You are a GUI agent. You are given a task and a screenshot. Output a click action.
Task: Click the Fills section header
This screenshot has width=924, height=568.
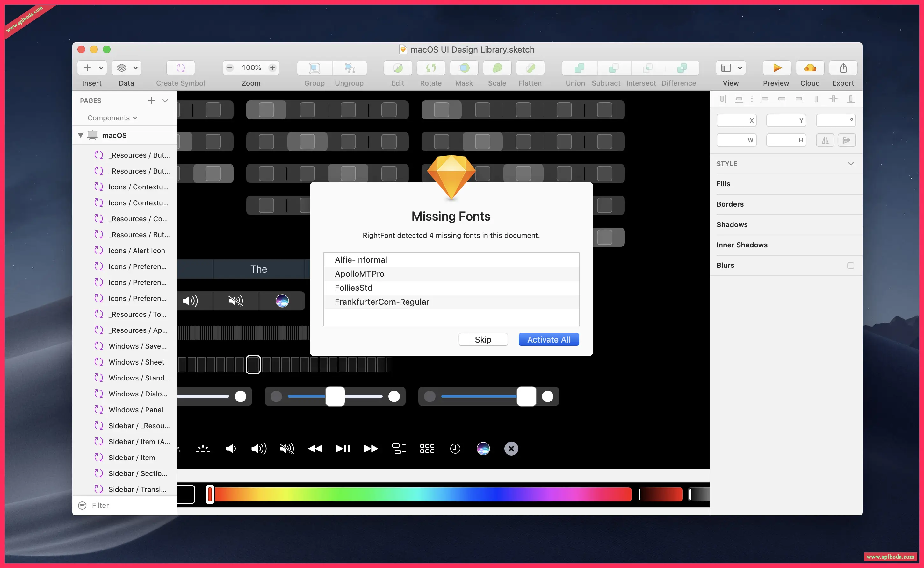(723, 184)
